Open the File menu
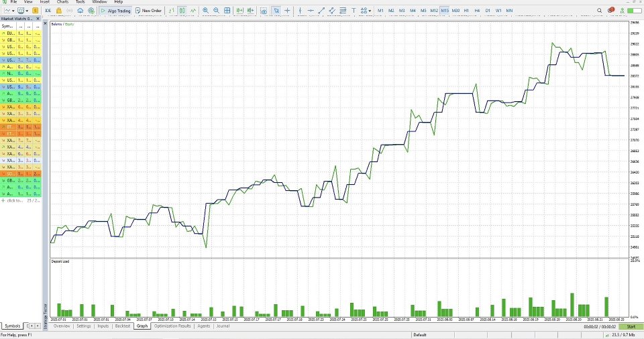 (13, 2)
